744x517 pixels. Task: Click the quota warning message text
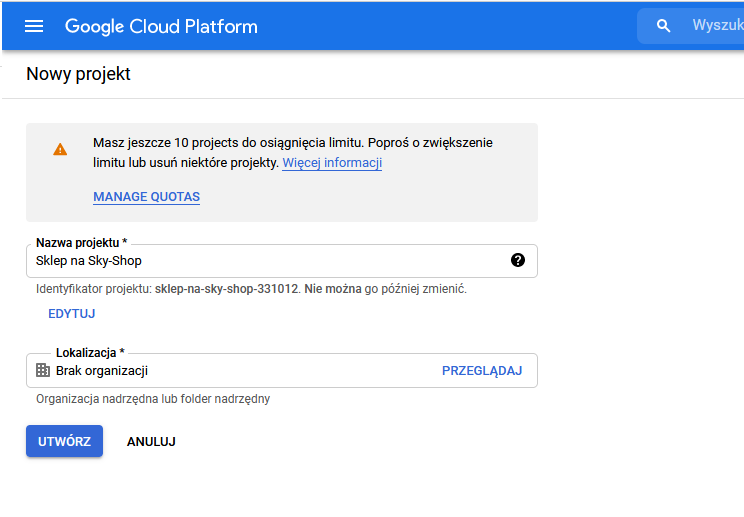click(x=293, y=153)
